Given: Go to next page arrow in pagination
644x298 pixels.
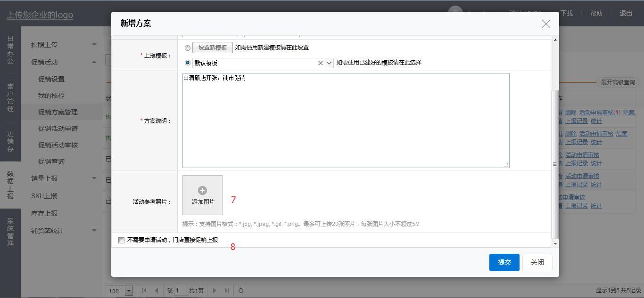Looking at the screenshot, I should [215, 290].
